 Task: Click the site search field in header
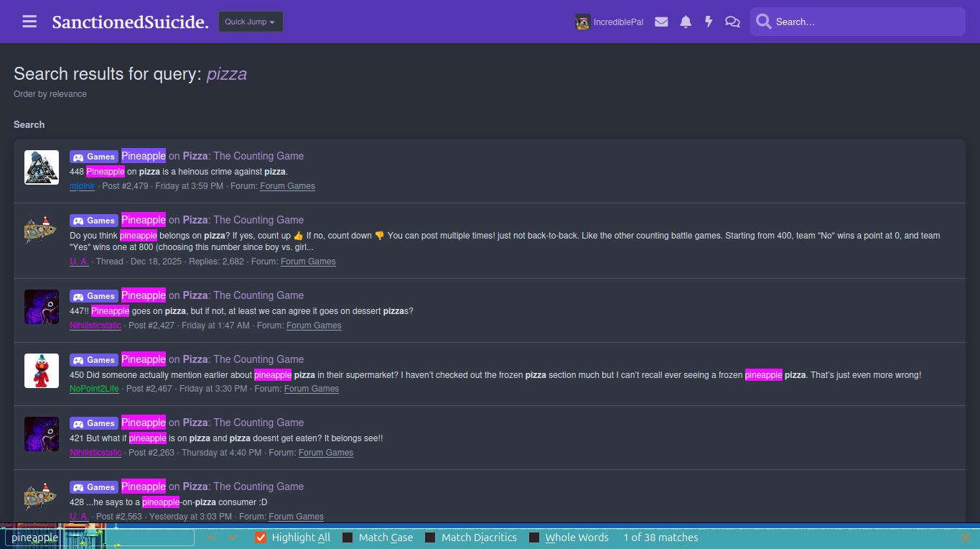pyautogui.click(x=865, y=22)
